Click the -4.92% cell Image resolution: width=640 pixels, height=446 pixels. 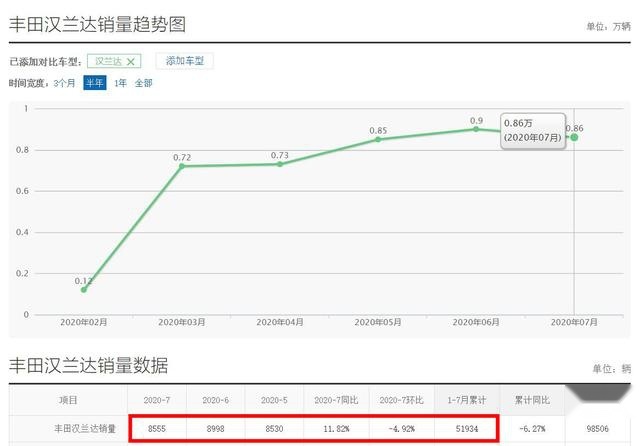point(402,429)
